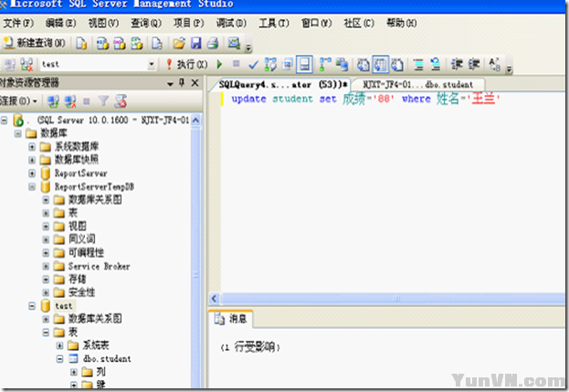Open a new Analysis Services MDX query
This screenshot has height=392, width=569.
[x=102, y=44]
